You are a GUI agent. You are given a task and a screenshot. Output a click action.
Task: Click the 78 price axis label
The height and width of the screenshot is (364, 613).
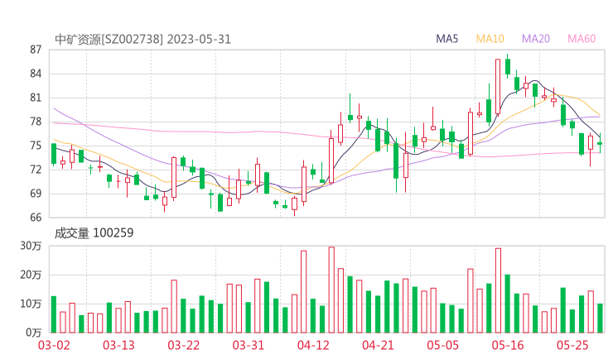[36, 122]
